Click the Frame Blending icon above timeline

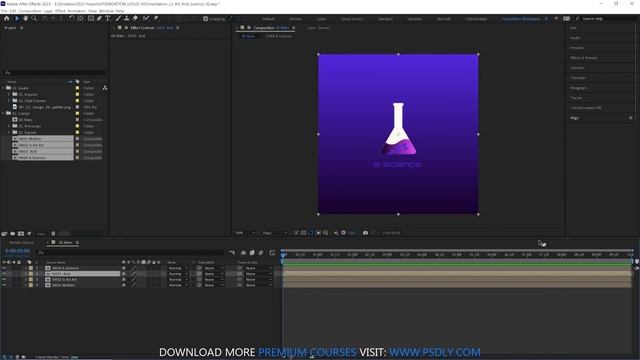[x=252, y=253]
